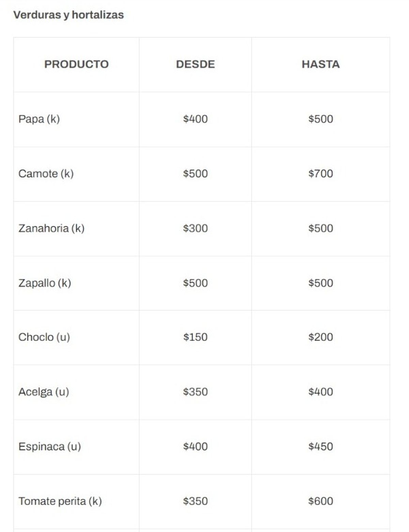Click the Tomate perita (k) label

click(x=60, y=501)
